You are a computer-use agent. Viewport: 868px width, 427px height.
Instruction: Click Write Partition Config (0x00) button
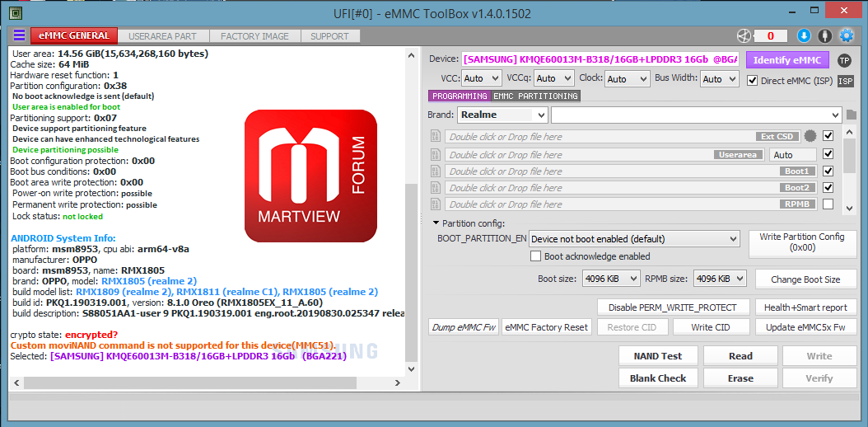click(801, 243)
